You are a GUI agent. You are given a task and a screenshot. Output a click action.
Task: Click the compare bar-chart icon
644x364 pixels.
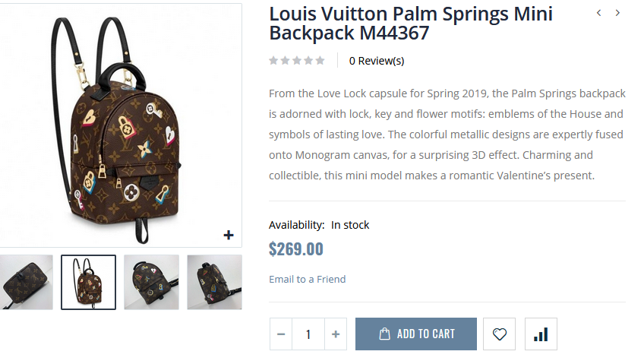point(541,334)
